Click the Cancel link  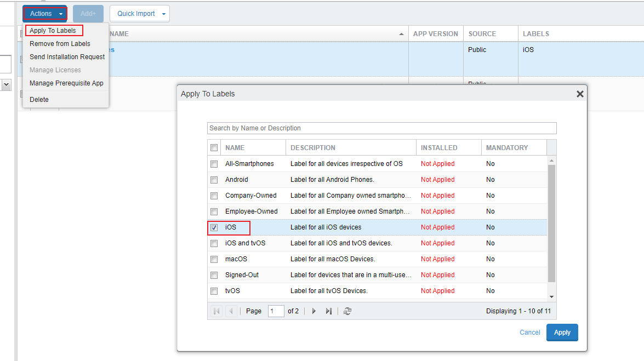pos(529,333)
